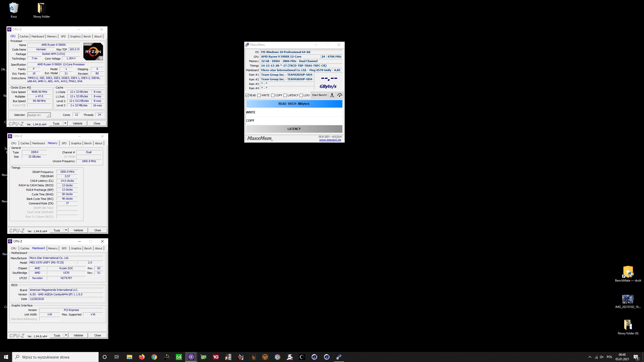Image resolution: width=644 pixels, height=362 pixels.
Task: Click Tools button in Mainboard CPU-Z window
Action: tap(57, 335)
